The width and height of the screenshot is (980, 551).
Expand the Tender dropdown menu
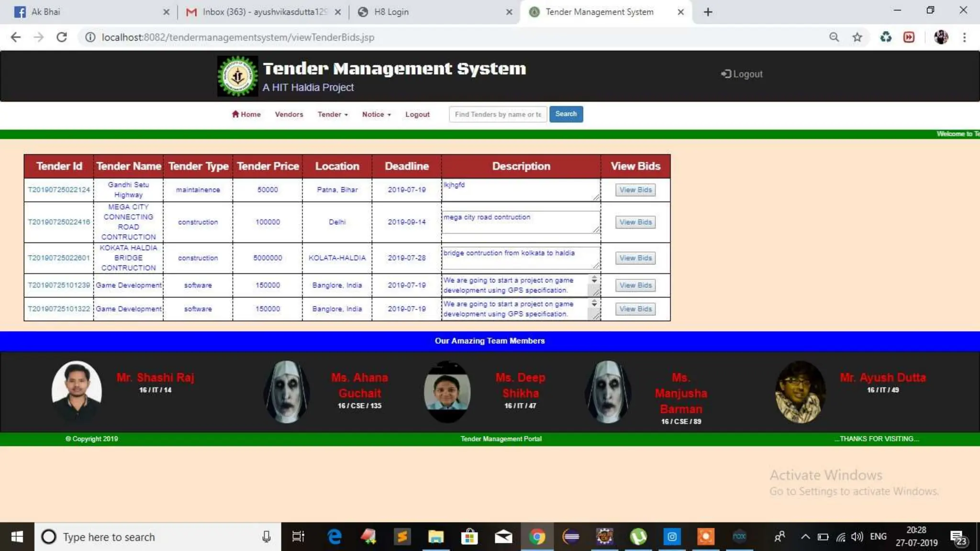[333, 114]
